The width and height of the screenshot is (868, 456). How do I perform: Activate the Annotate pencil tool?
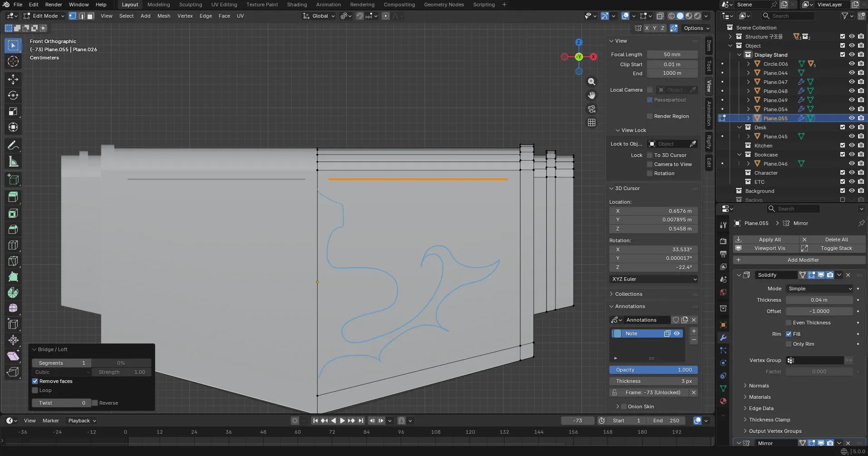point(13,146)
